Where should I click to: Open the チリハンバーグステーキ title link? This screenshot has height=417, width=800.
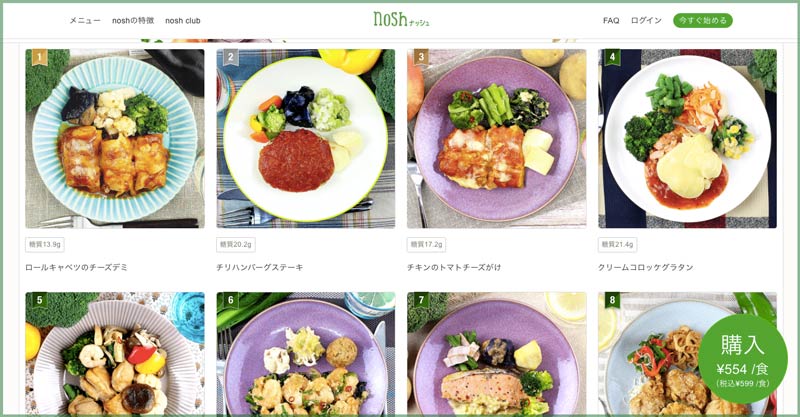260,267
